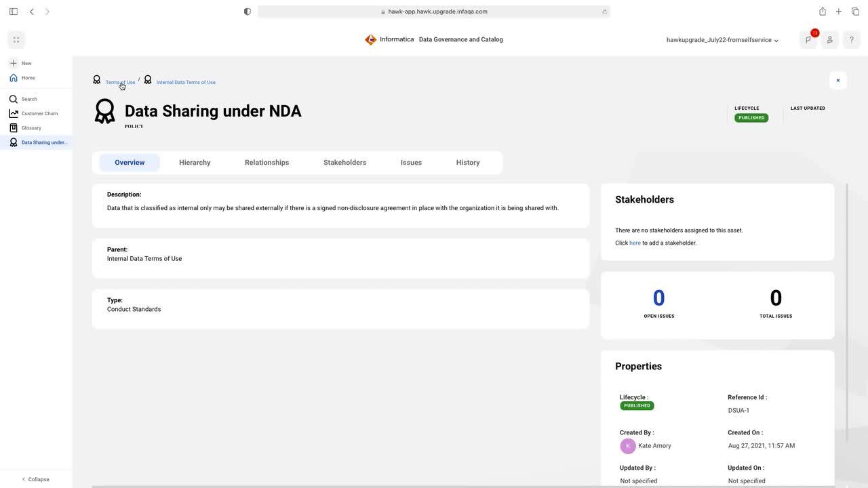Open the History tab

pos(468,163)
